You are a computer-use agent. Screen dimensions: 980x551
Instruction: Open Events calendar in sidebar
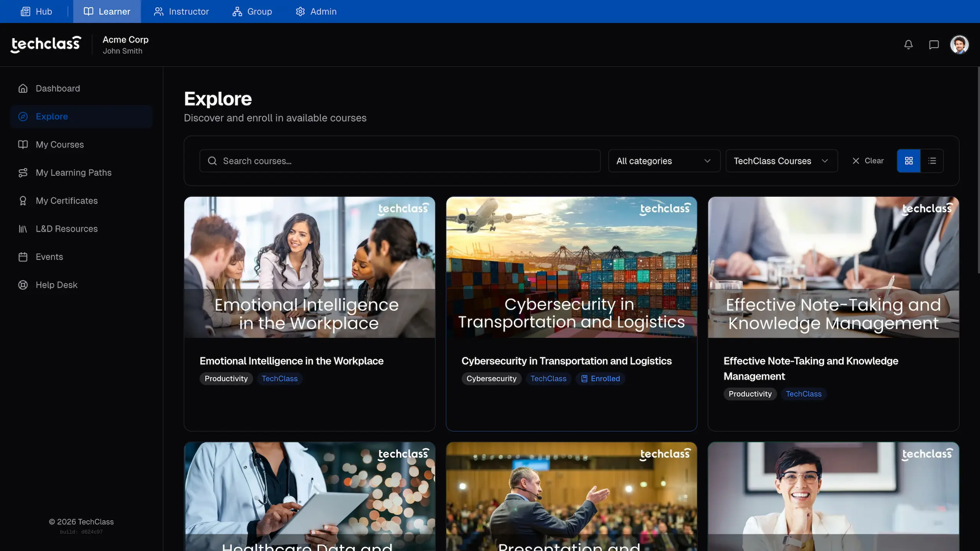click(x=49, y=257)
